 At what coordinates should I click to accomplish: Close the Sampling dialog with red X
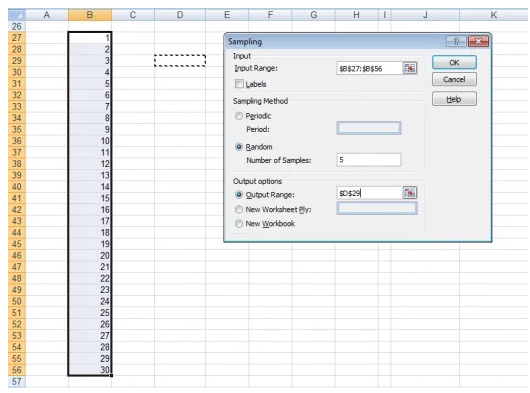[478, 42]
